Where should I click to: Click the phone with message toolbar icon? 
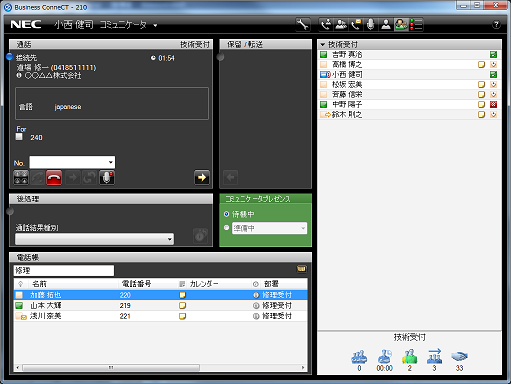click(356, 25)
